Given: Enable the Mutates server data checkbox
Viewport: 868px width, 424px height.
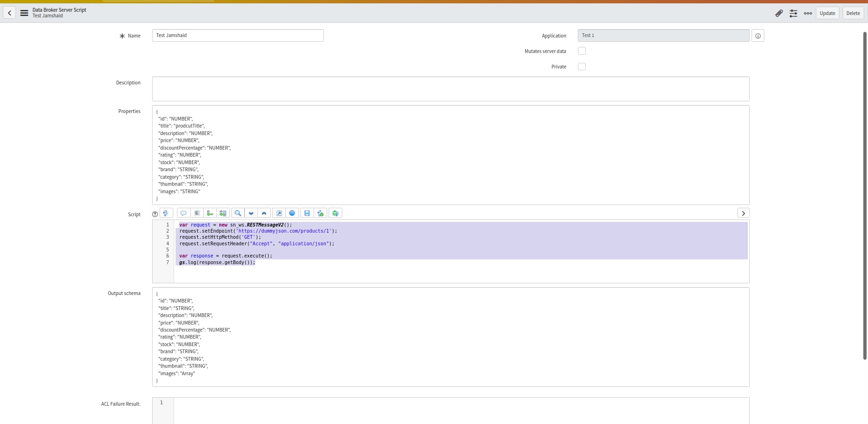Looking at the screenshot, I should [x=582, y=51].
